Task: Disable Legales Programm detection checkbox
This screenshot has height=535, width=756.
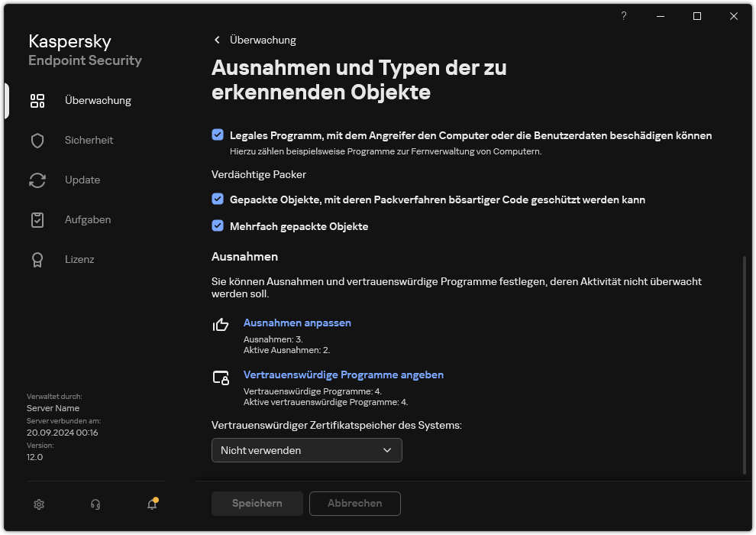Action: pos(216,135)
